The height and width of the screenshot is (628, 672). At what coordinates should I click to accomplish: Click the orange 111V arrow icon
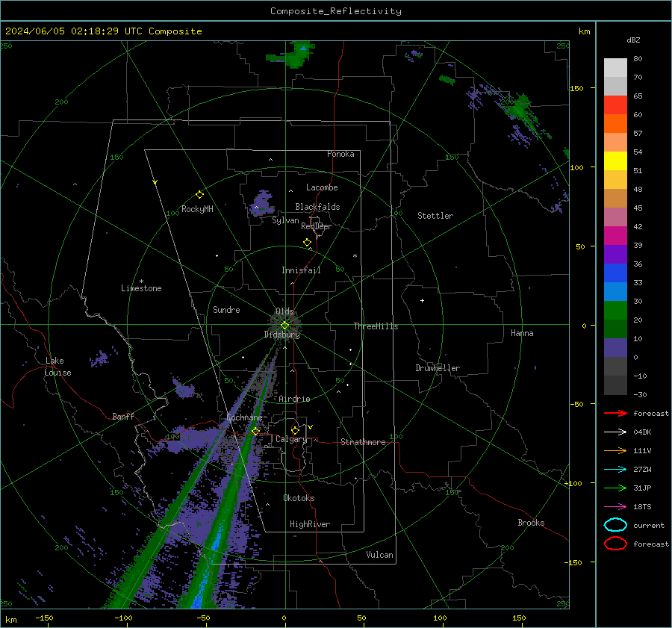click(615, 450)
